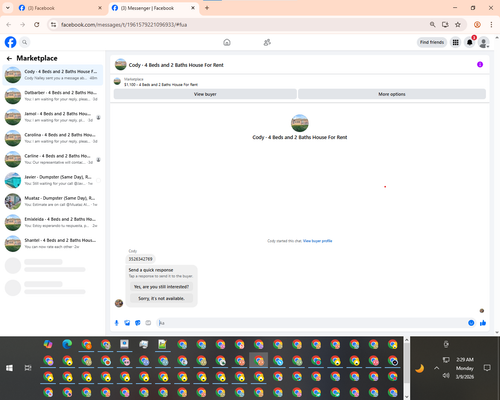This screenshot has height=400, width=500.
Task: Show hidden system tray icons chevron
Action: coord(436,368)
